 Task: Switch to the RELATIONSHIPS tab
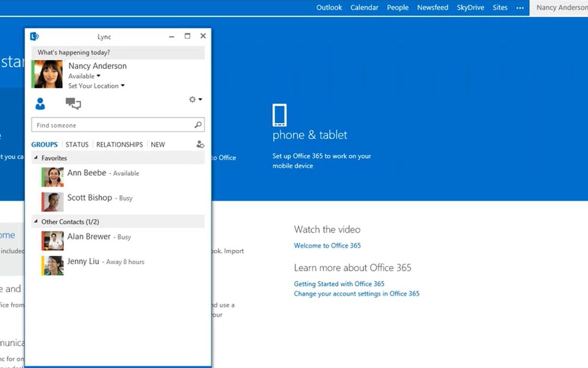119,144
